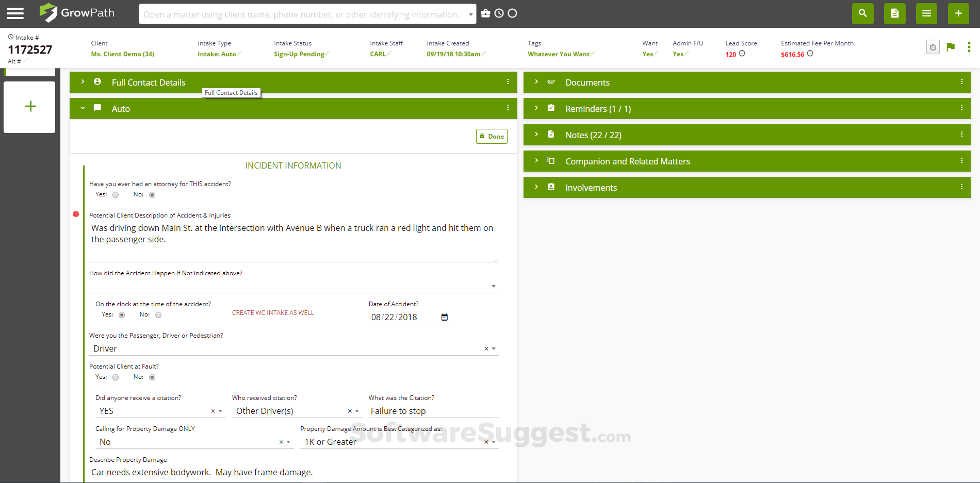
Task: Expand the Notes (22 / 22) section
Action: pos(593,135)
